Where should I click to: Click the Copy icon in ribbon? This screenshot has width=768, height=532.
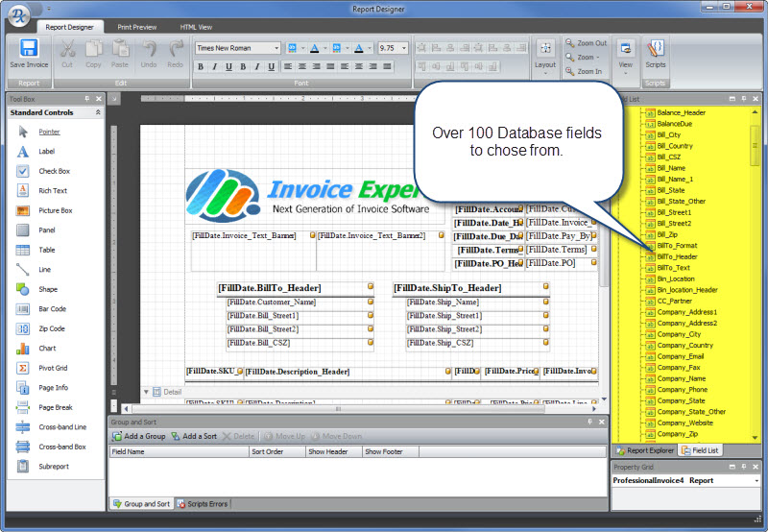click(x=93, y=49)
